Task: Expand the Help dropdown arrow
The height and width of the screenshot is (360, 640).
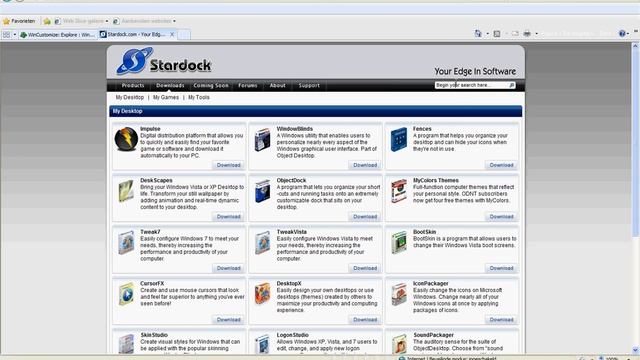Action: click(x=629, y=34)
